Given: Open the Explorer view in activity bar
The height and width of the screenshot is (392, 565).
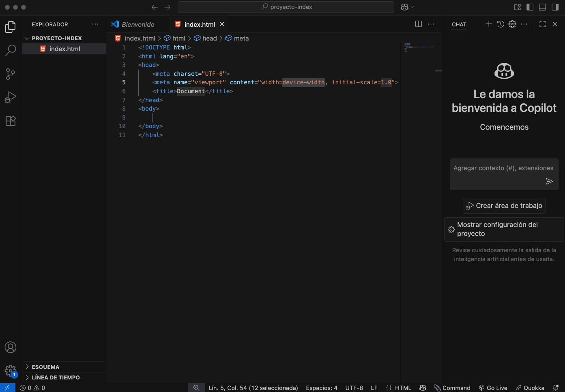Looking at the screenshot, I should 11,27.
